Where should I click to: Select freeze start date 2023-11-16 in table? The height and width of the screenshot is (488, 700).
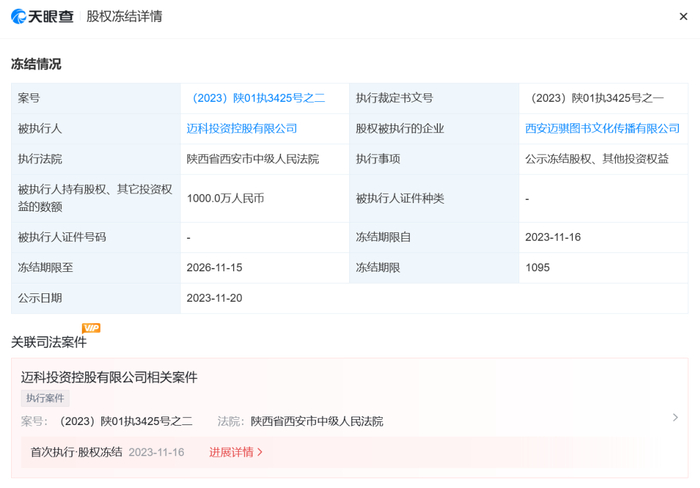(x=553, y=237)
